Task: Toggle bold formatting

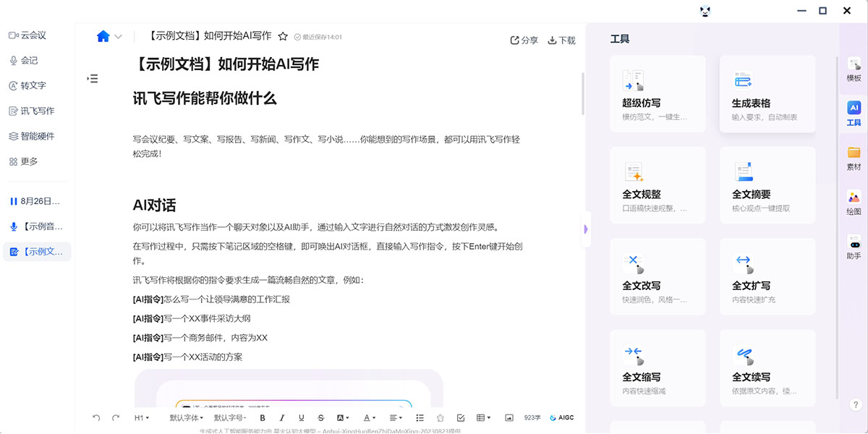Action: (x=263, y=418)
